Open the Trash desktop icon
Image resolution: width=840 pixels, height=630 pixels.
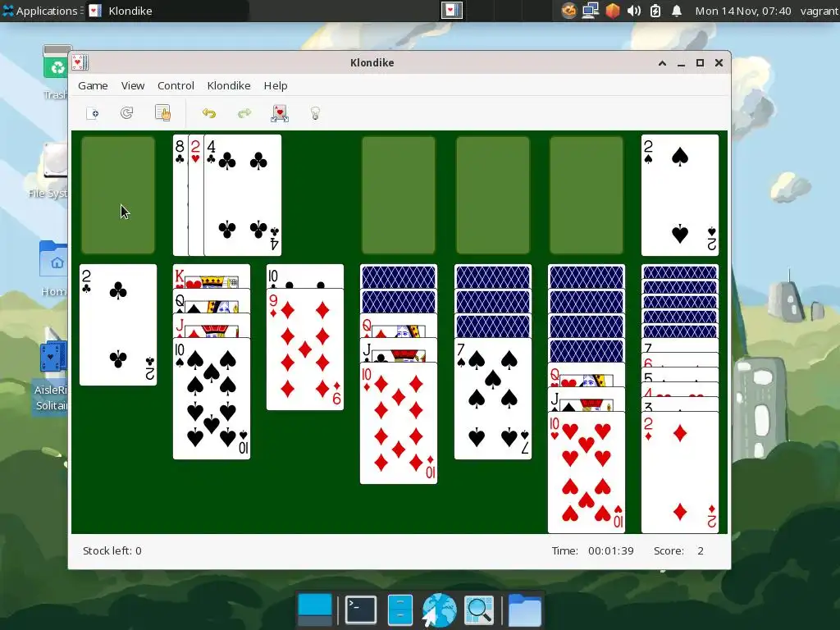point(57,72)
